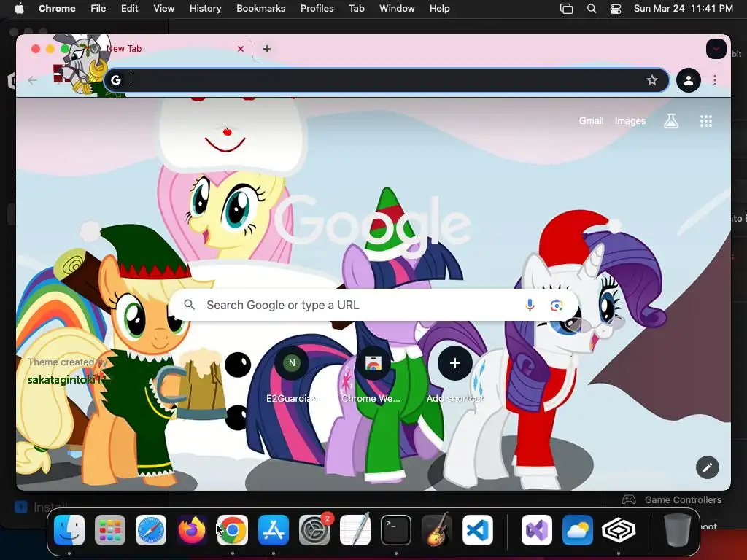The image size is (747, 560).
Task: Open Control Center in menu bar
Action: pyautogui.click(x=616, y=9)
